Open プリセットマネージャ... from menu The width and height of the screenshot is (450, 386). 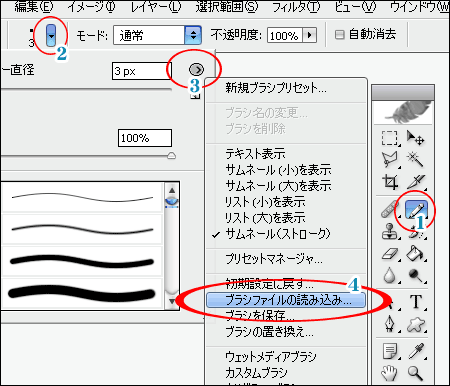point(286,258)
